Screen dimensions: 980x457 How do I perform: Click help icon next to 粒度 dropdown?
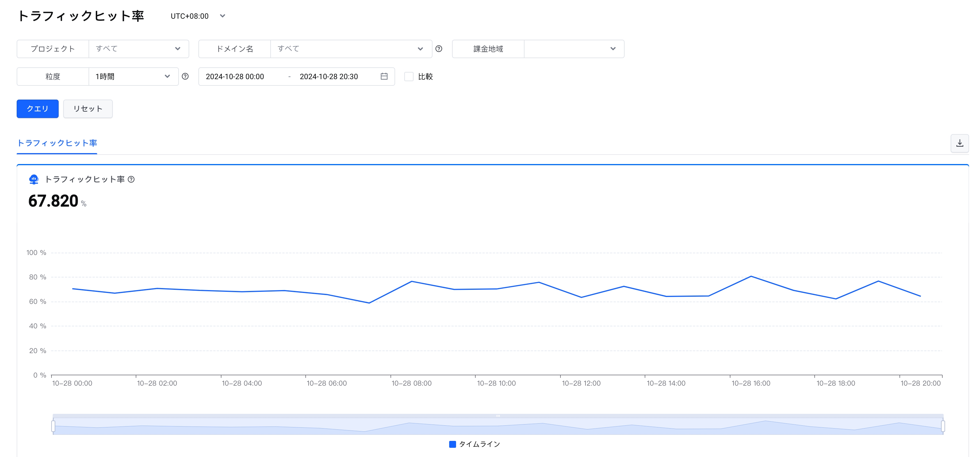click(x=185, y=76)
